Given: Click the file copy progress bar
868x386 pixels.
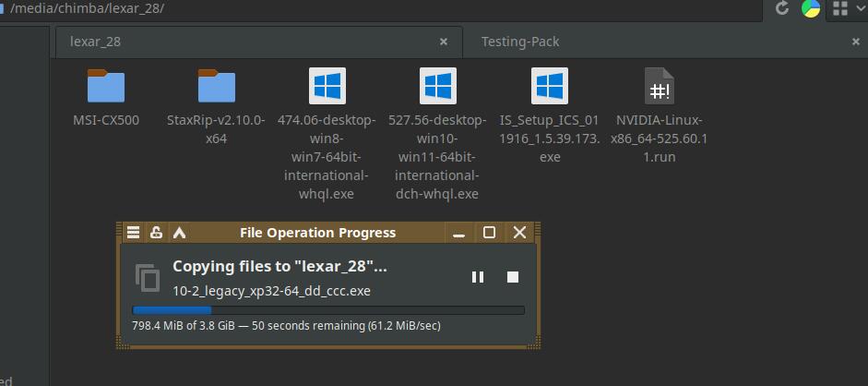Looking at the screenshot, I should [328, 310].
